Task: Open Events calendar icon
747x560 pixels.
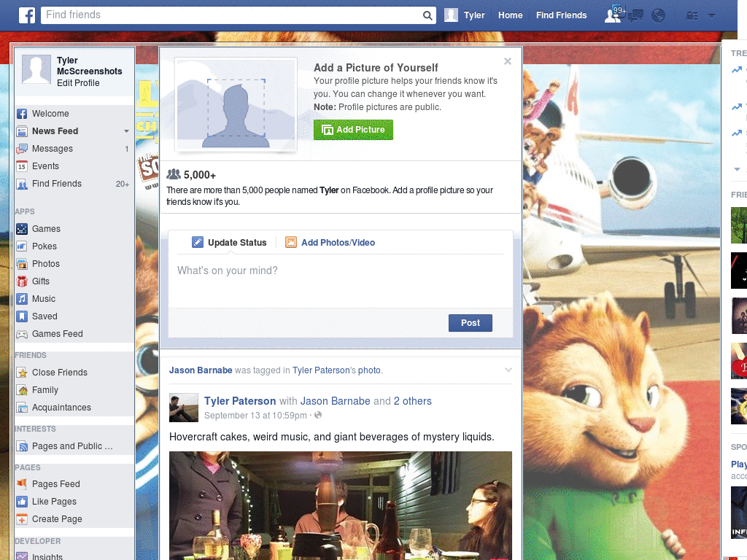Action: pos(22,166)
